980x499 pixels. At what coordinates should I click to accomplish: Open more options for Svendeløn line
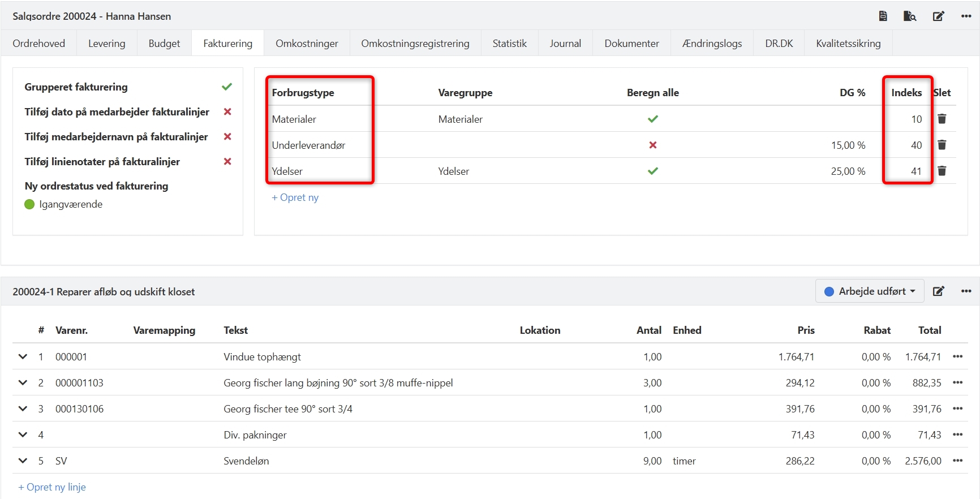(x=957, y=461)
